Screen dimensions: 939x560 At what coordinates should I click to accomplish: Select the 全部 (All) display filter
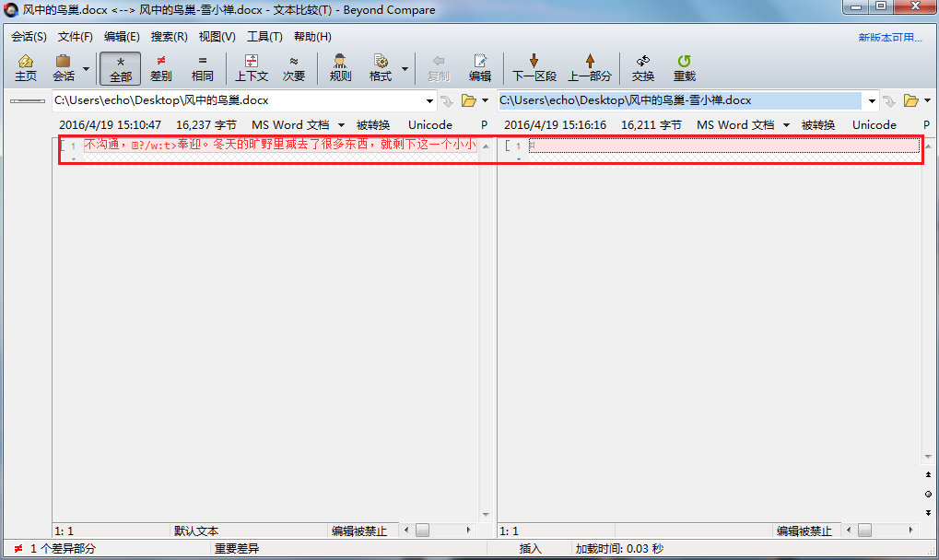tap(120, 67)
